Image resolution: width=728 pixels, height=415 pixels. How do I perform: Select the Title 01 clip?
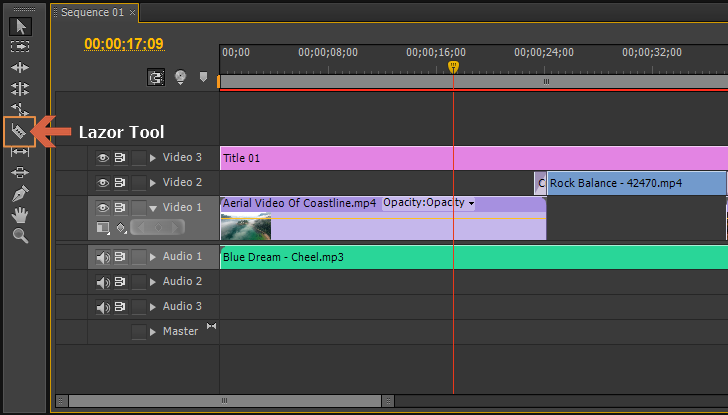click(474, 158)
